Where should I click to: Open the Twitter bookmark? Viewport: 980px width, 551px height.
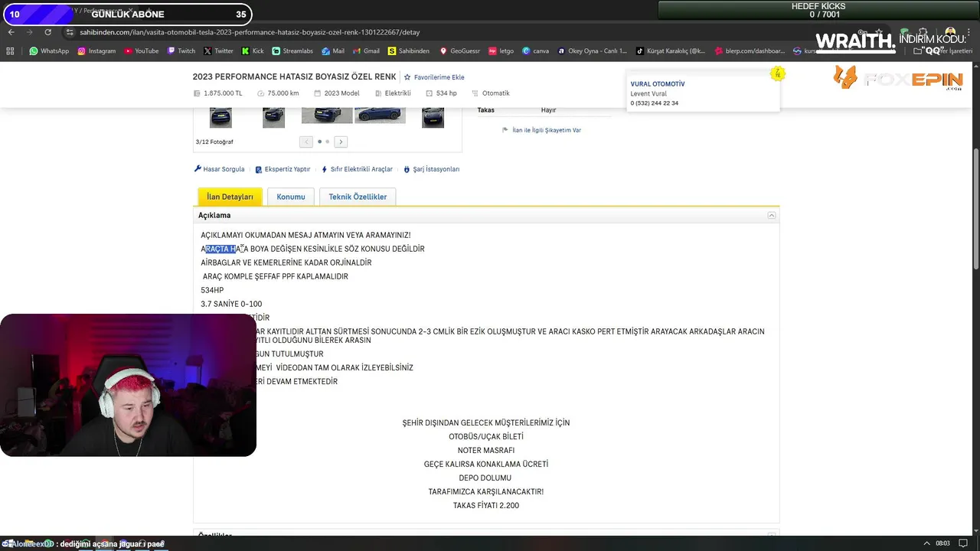coord(218,51)
